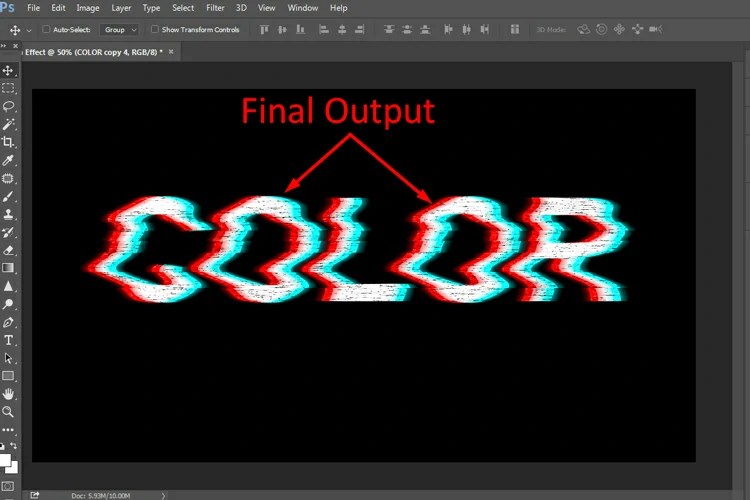This screenshot has height=500, width=750.
Task: Click Align Vertical Centers button
Action: point(282,30)
